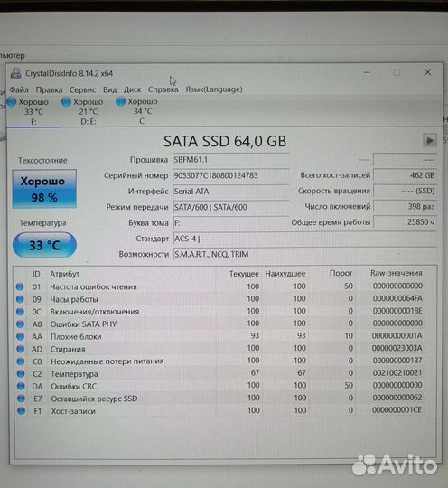Click the blue status orb for drive D: E:

coord(66,102)
